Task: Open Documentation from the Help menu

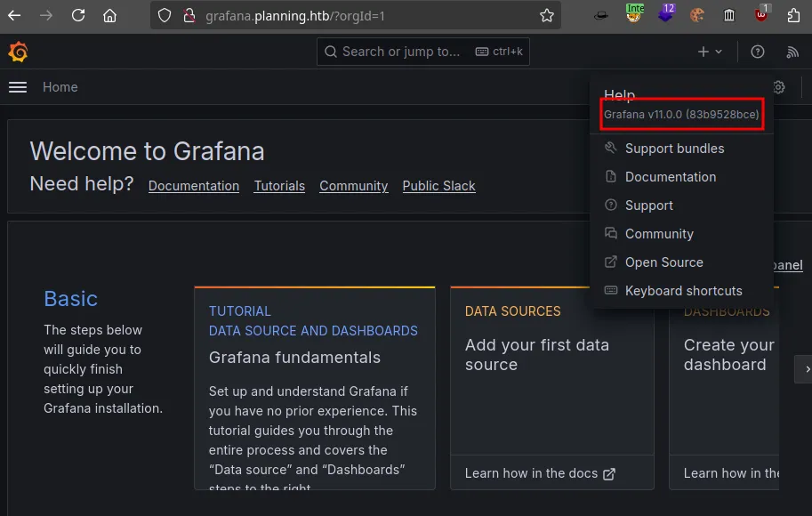Action: point(670,177)
